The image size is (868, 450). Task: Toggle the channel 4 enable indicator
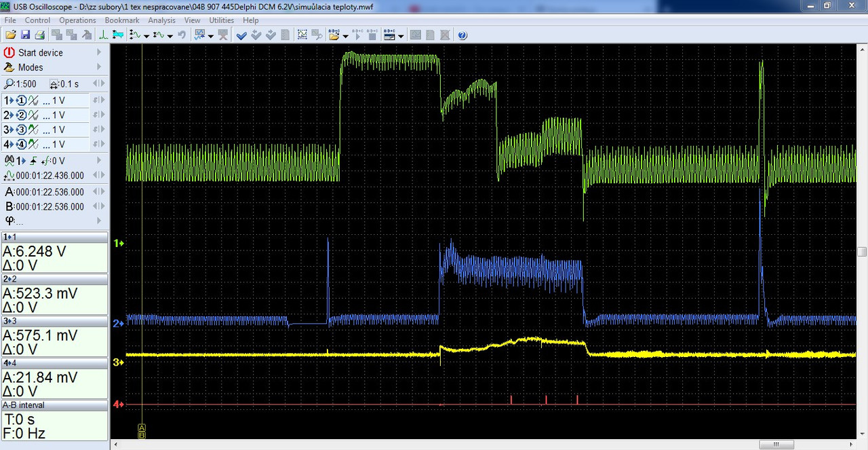point(21,145)
